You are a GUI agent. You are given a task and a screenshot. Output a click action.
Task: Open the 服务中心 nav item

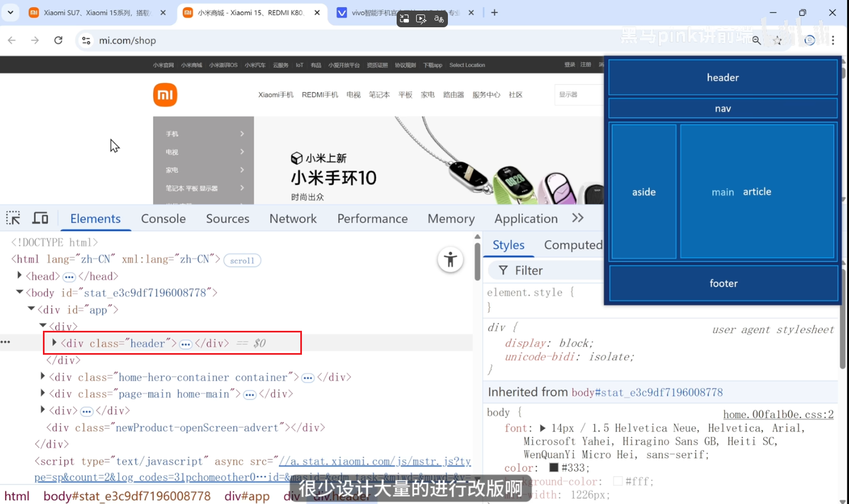(486, 95)
